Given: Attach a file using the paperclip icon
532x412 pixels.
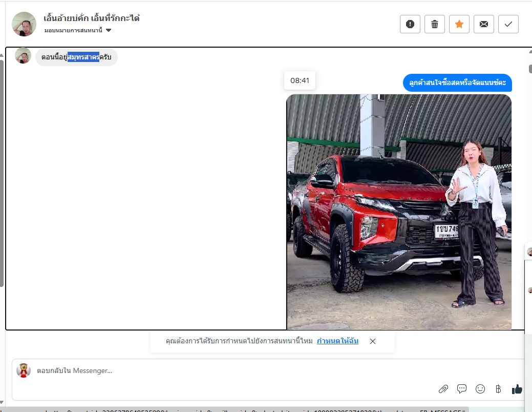Looking at the screenshot, I should (443, 389).
